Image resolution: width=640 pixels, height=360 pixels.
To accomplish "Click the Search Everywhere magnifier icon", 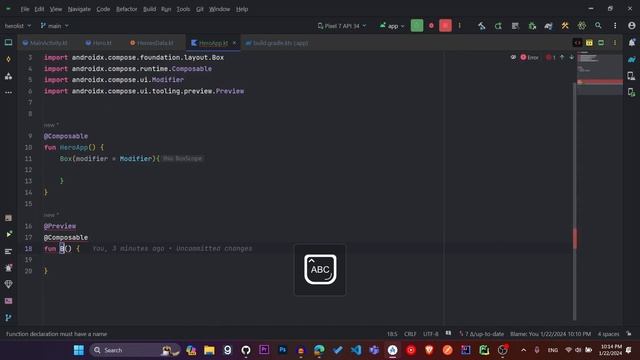I will click(x=598, y=26).
